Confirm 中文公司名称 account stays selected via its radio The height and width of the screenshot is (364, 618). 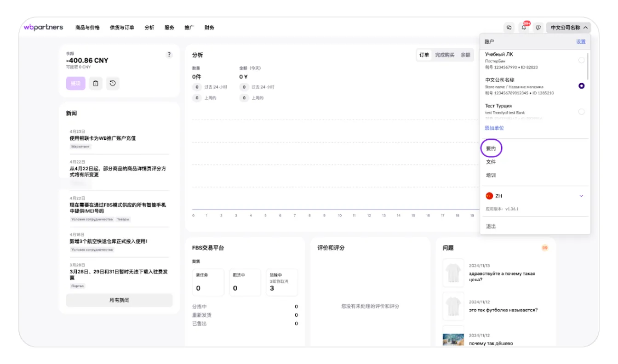pyautogui.click(x=582, y=85)
